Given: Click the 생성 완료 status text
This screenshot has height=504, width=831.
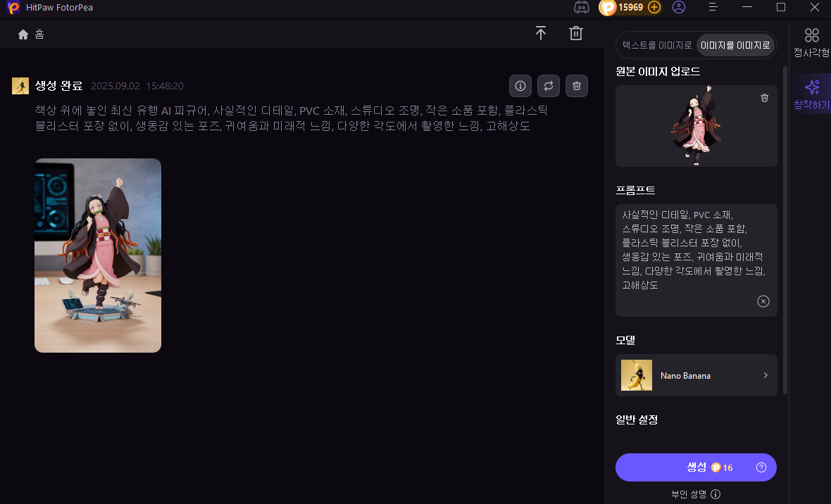Looking at the screenshot, I should pyautogui.click(x=59, y=86).
